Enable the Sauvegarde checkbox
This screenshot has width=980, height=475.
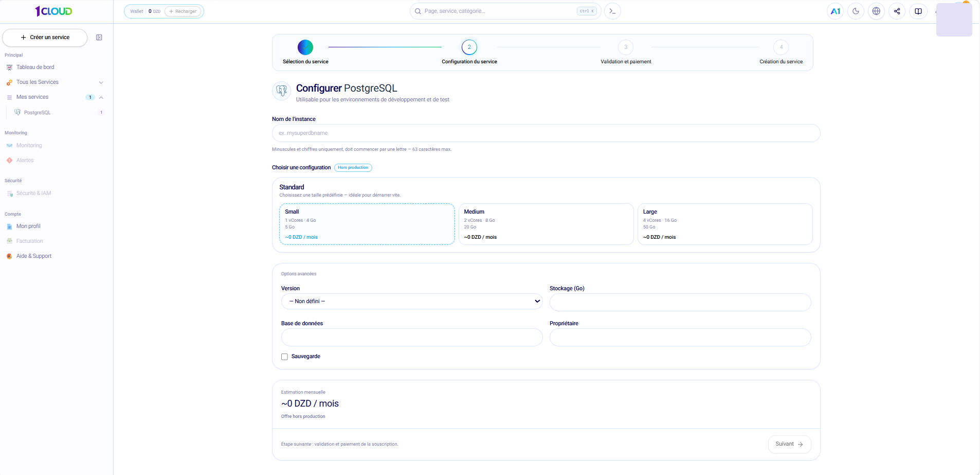[284, 357]
